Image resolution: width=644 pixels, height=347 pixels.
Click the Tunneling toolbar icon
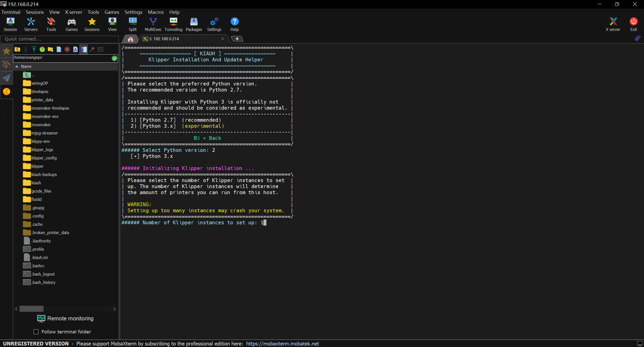point(173,24)
